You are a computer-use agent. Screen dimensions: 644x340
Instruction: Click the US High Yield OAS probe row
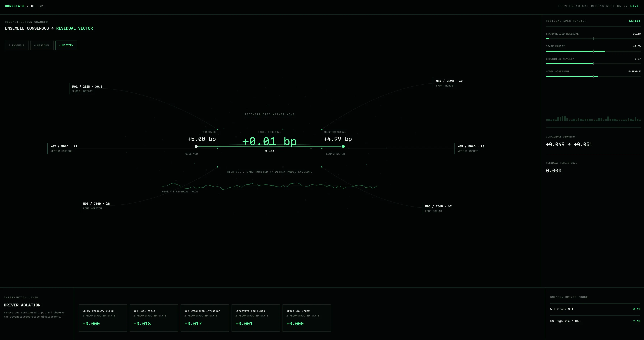point(595,321)
